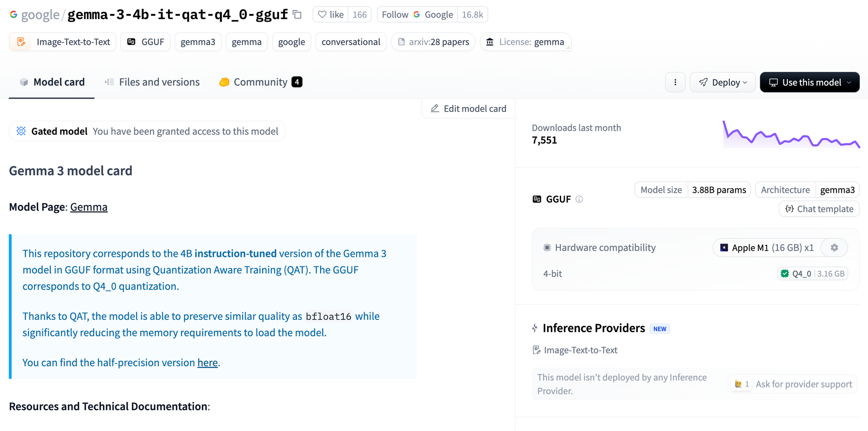View the Chat template
The width and height of the screenshot is (868, 431).
coord(819,209)
